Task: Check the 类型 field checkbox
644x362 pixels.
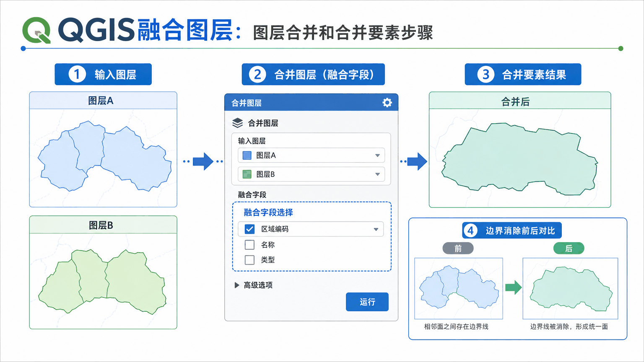Action: point(249,260)
